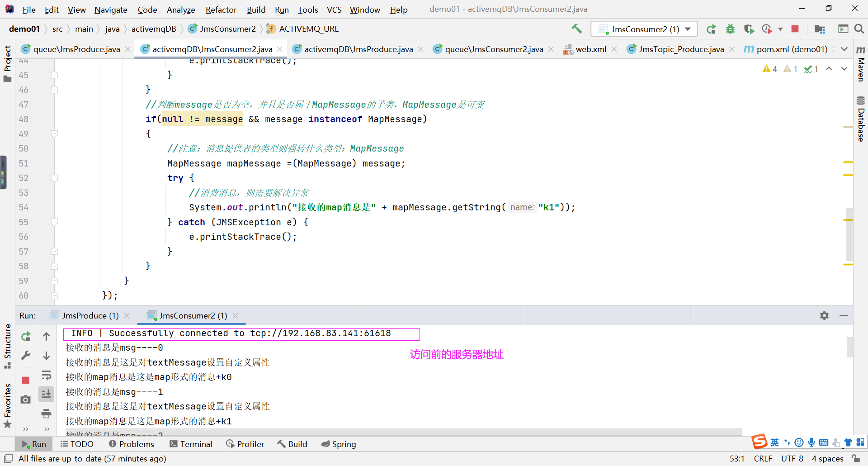This screenshot has height=466, width=868.
Task: Rerun the program in Run panel
Action: [26, 336]
